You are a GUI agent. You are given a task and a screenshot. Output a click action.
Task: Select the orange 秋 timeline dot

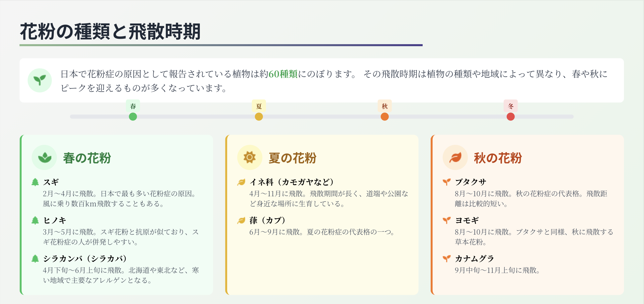tap(385, 117)
